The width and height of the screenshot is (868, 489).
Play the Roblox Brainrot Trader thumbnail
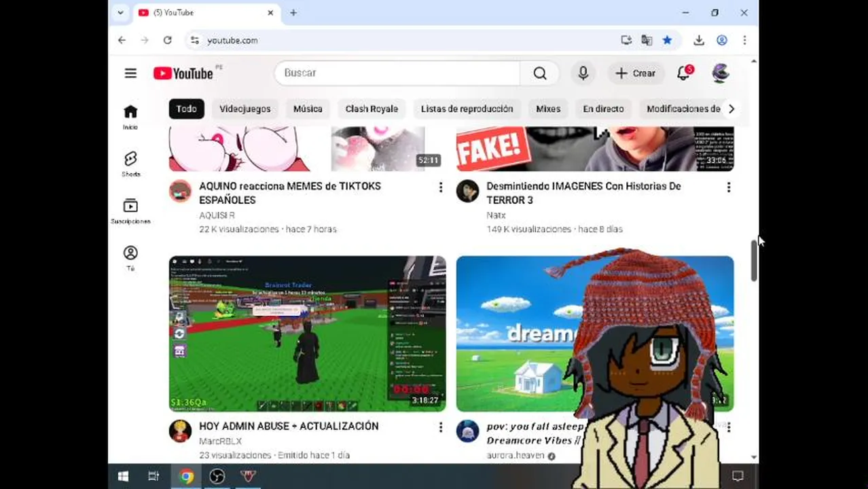click(x=308, y=333)
